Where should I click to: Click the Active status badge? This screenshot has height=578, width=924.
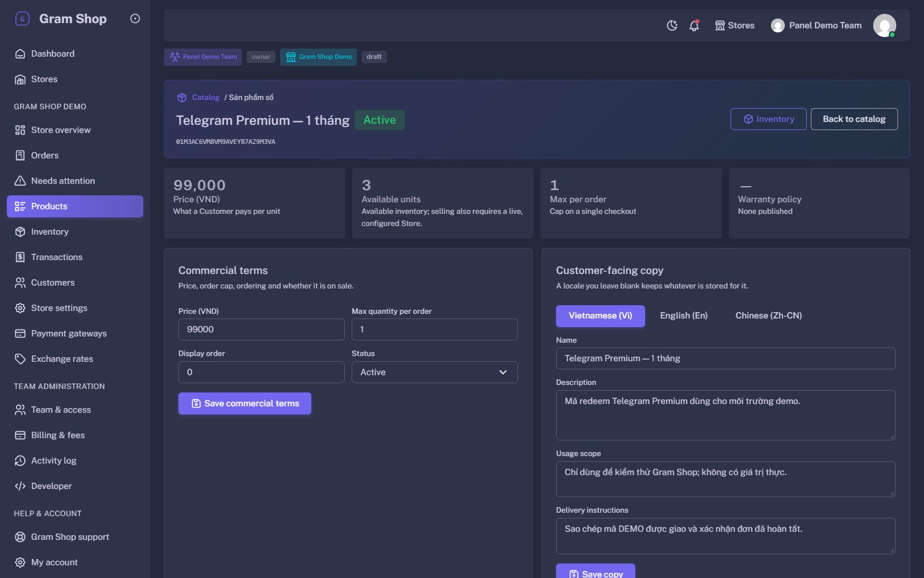pos(379,120)
